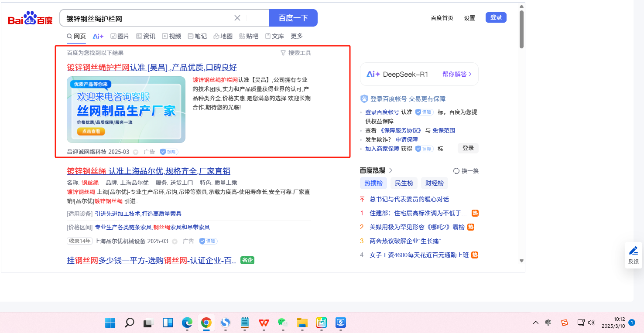Clear the search box with the X icon
The image size is (644, 333).
237,18
